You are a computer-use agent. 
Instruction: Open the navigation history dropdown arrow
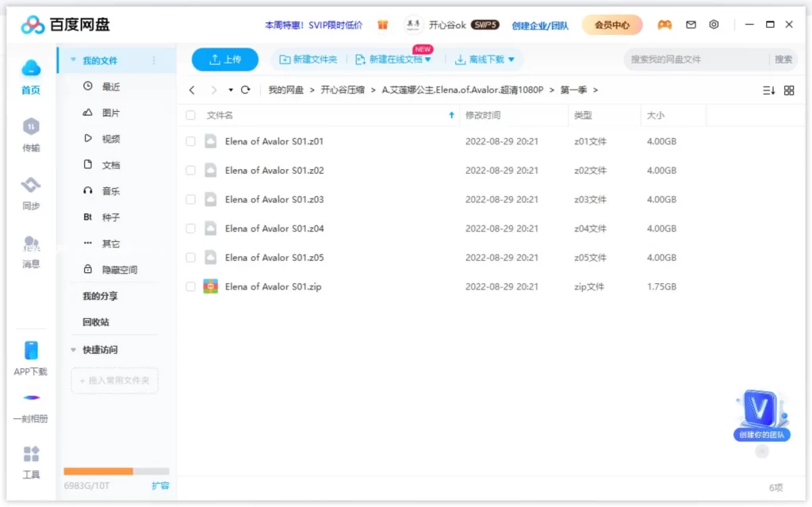231,90
